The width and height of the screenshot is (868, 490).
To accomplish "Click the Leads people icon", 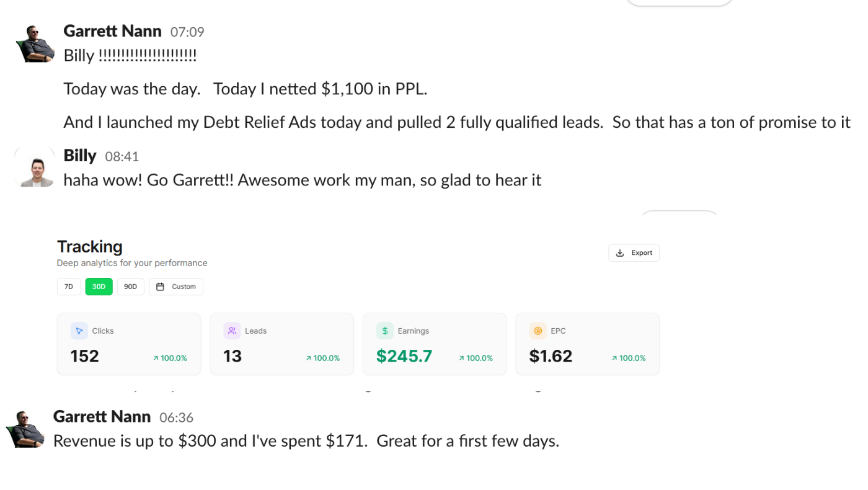I will coord(232,331).
